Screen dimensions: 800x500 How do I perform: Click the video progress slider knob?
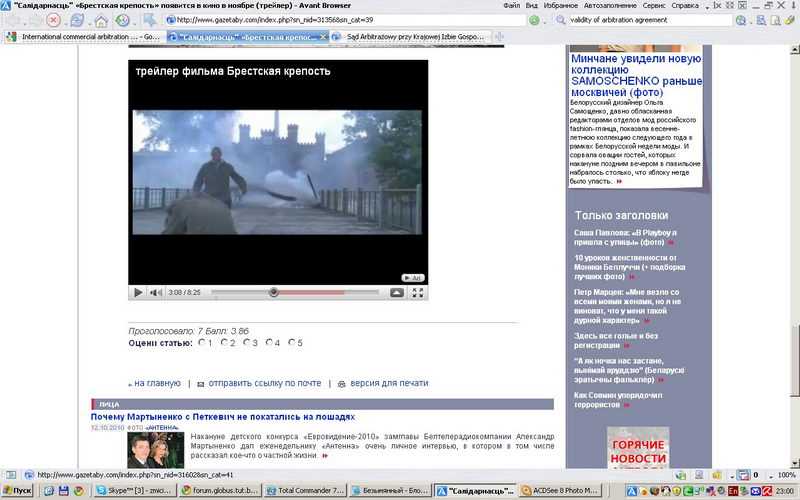click(x=273, y=292)
